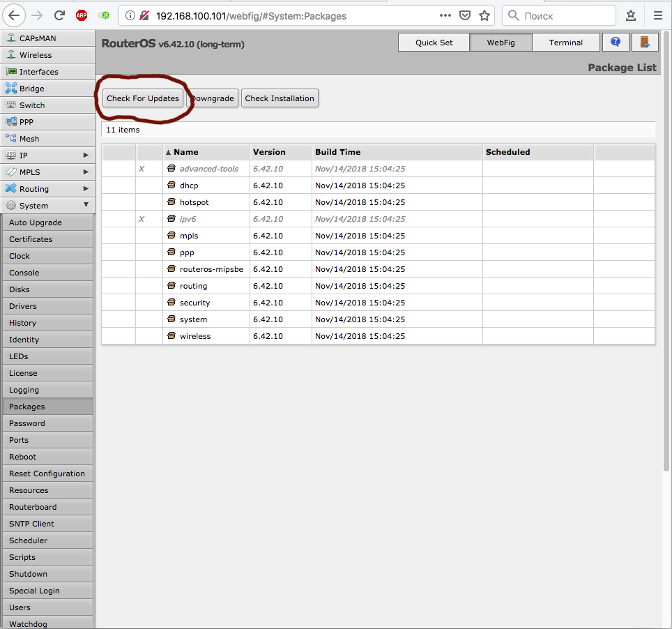This screenshot has width=672, height=629.
Task: Click the Scheduled column header
Action: pos(538,152)
